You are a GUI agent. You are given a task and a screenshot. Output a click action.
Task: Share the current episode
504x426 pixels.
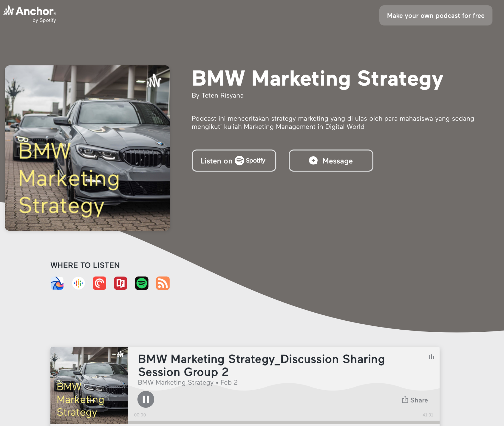415,400
